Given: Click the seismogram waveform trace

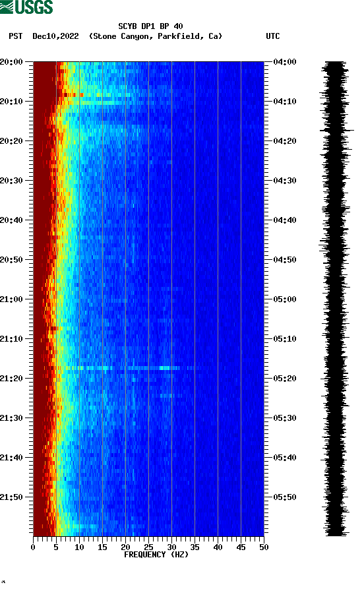Looking at the screenshot, I should tap(336, 299).
